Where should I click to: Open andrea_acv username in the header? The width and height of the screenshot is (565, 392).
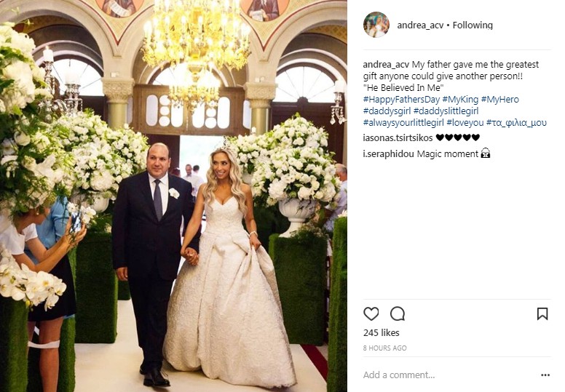420,25
